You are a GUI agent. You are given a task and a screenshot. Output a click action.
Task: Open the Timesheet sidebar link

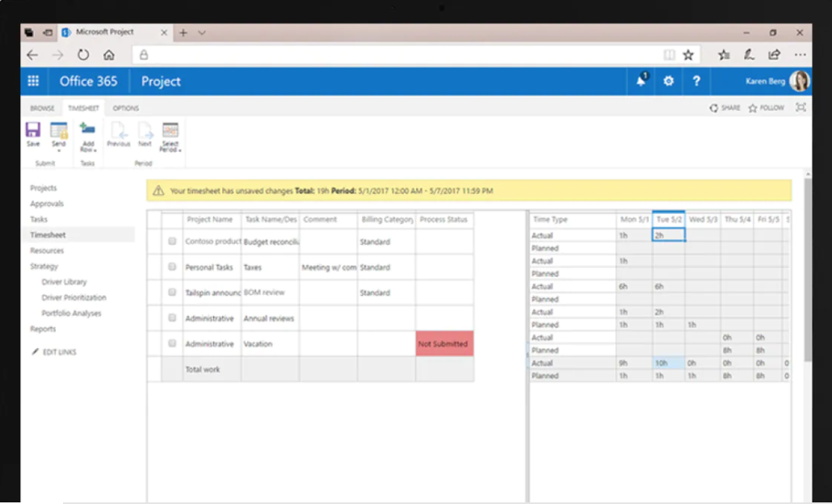48,235
